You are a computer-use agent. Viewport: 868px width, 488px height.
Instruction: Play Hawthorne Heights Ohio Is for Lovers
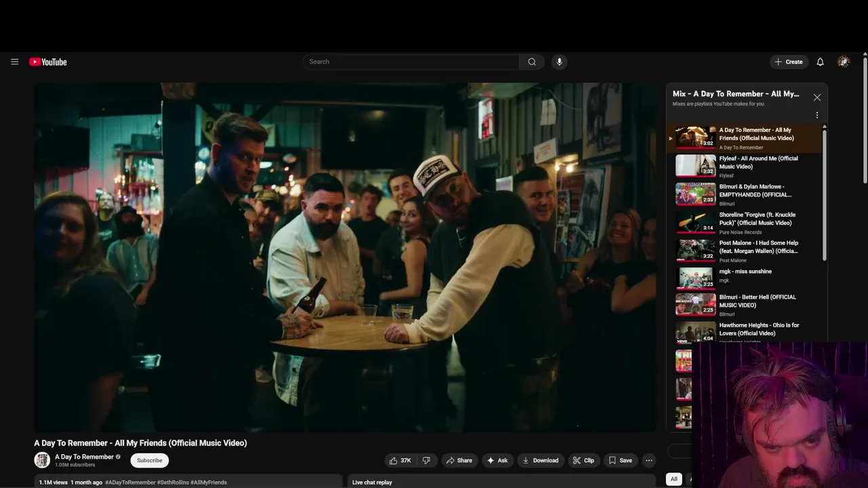click(744, 332)
